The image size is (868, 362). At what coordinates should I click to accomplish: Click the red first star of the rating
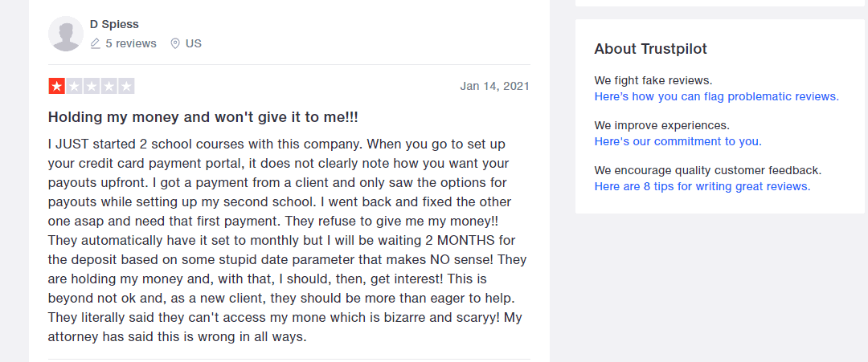(57, 87)
